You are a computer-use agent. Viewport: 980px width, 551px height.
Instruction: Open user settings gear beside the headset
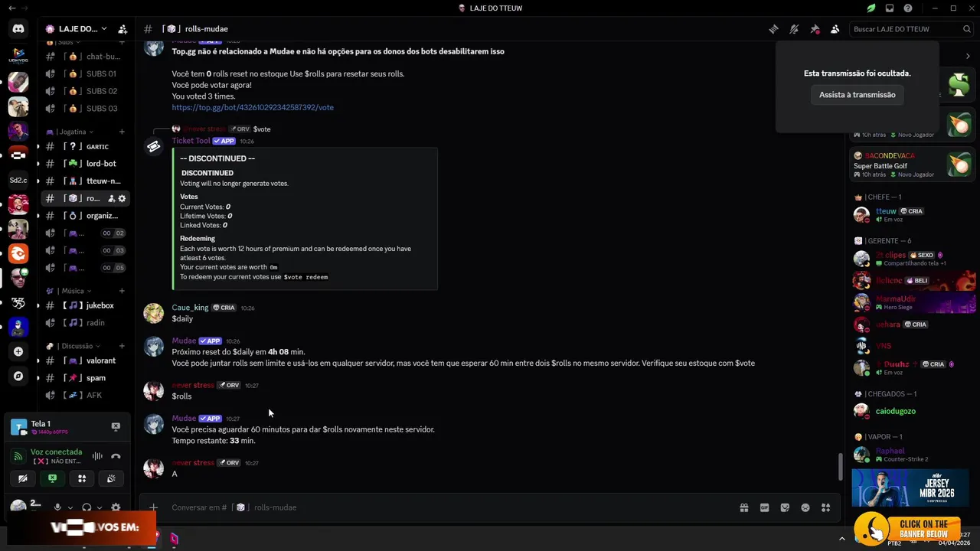[x=116, y=507]
